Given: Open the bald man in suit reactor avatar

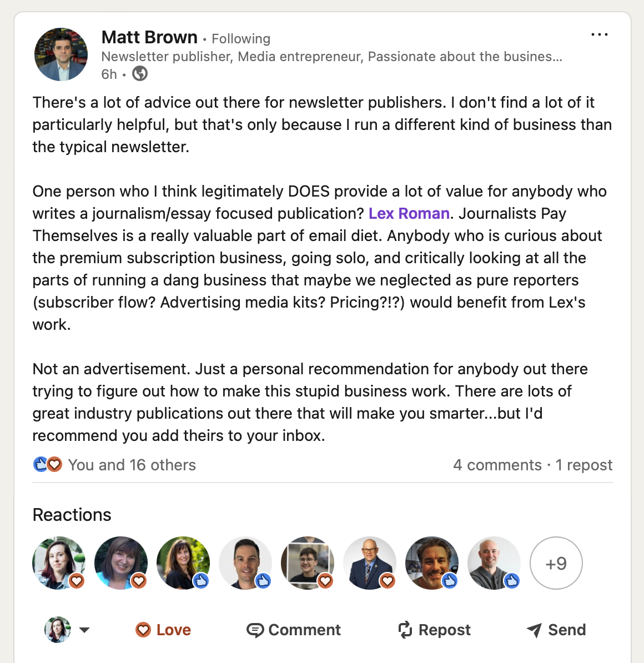Looking at the screenshot, I should (x=370, y=563).
